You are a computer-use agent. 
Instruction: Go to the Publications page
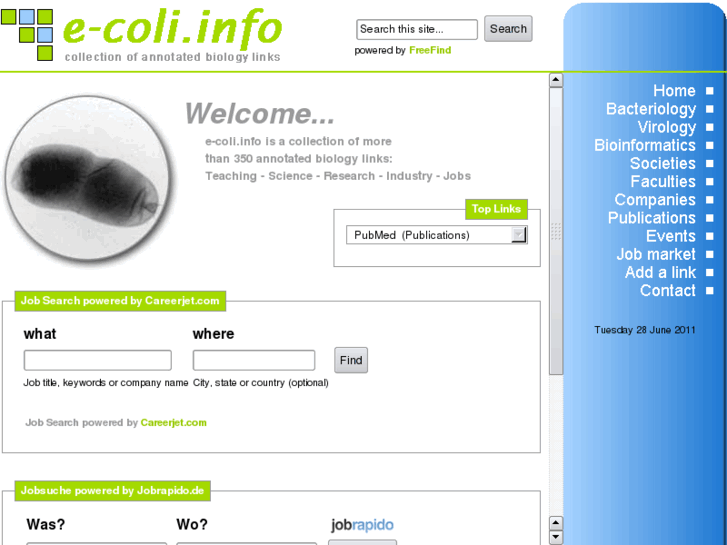pyautogui.click(x=652, y=218)
